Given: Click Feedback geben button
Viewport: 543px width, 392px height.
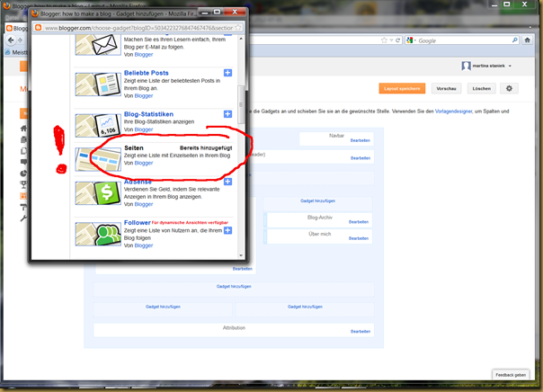Looking at the screenshot, I should coord(511,375).
